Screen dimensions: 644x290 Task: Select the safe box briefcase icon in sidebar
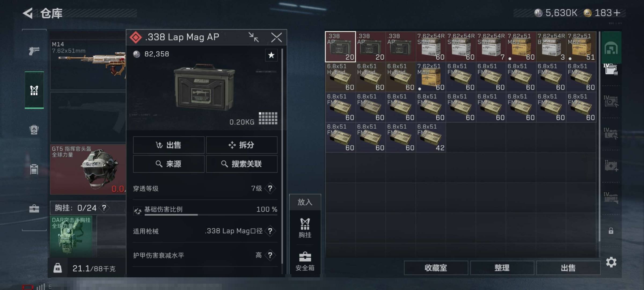tap(34, 209)
